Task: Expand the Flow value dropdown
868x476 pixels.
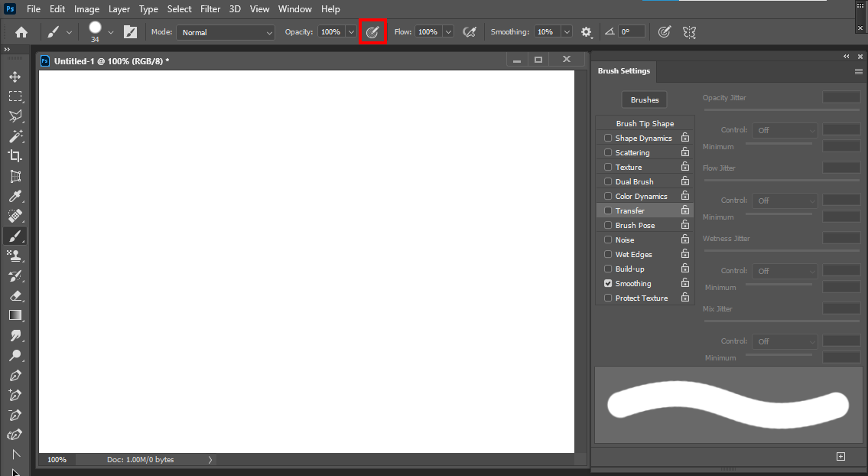Action: pos(448,32)
